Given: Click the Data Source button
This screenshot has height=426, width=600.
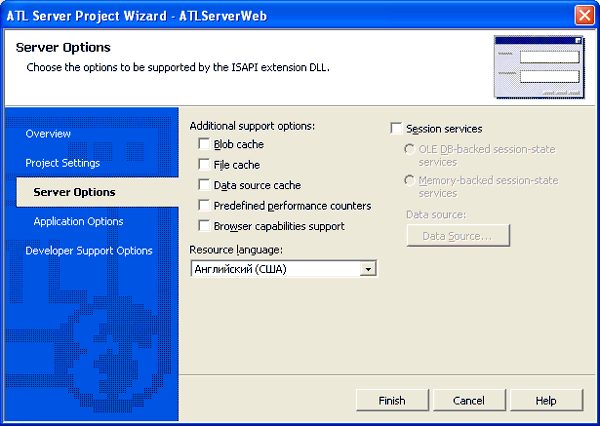Looking at the screenshot, I should tap(457, 236).
